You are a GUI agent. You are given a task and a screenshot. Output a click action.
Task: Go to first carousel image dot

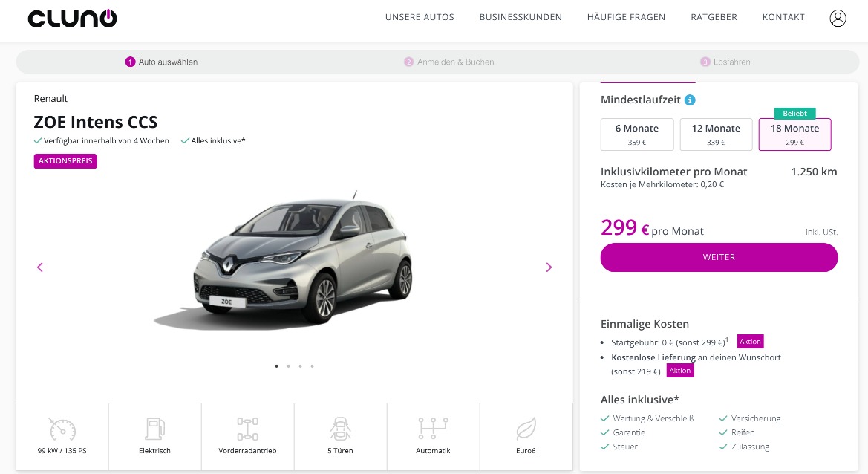(x=277, y=366)
